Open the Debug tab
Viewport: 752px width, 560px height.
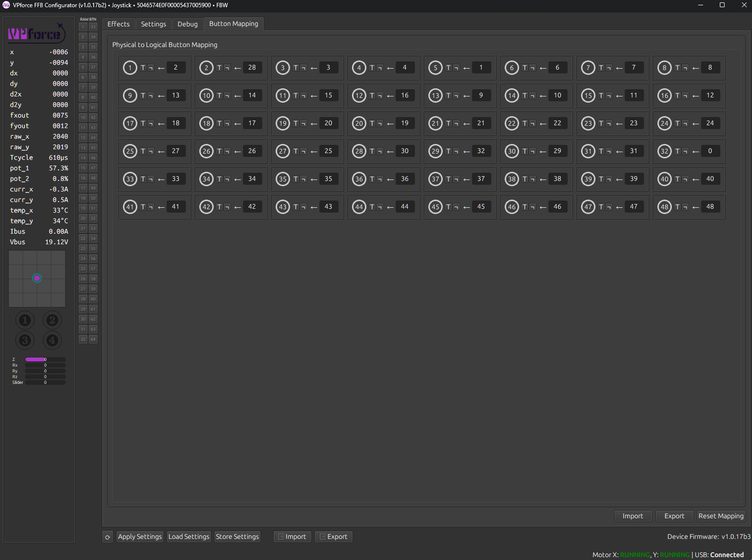click(x=188, y=24)
